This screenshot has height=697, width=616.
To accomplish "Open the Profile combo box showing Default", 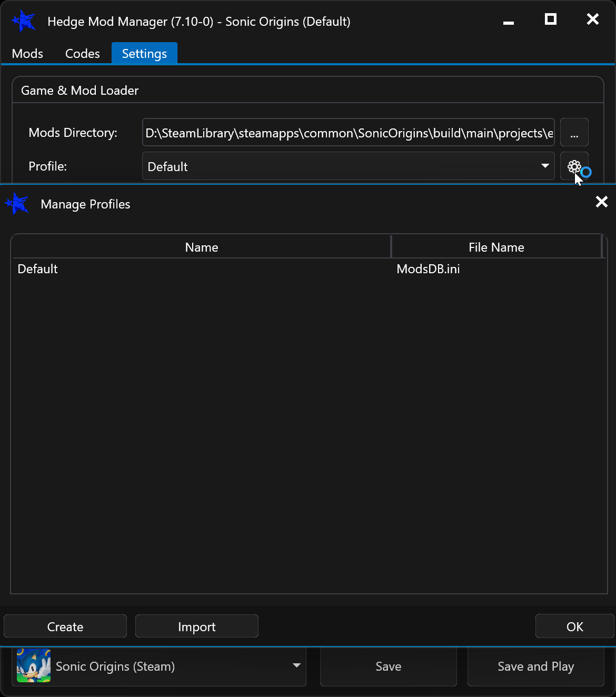I will click(x=347, y=166).
